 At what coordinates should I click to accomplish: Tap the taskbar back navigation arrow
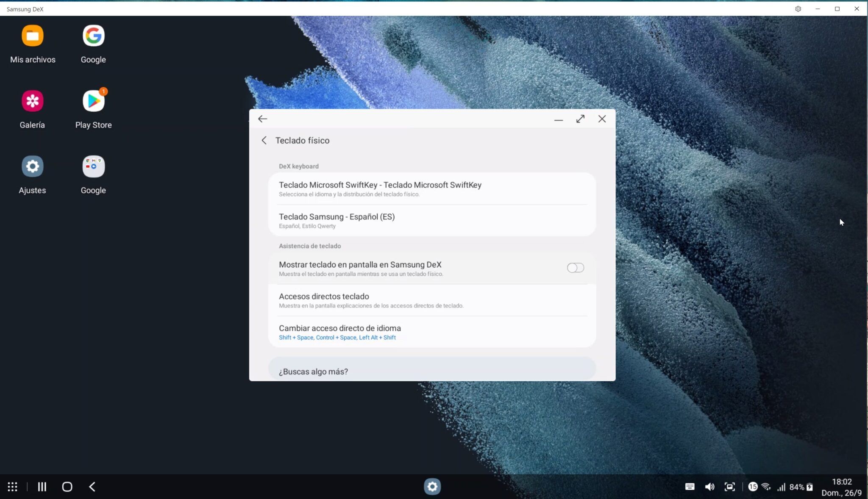click(92, 487)
